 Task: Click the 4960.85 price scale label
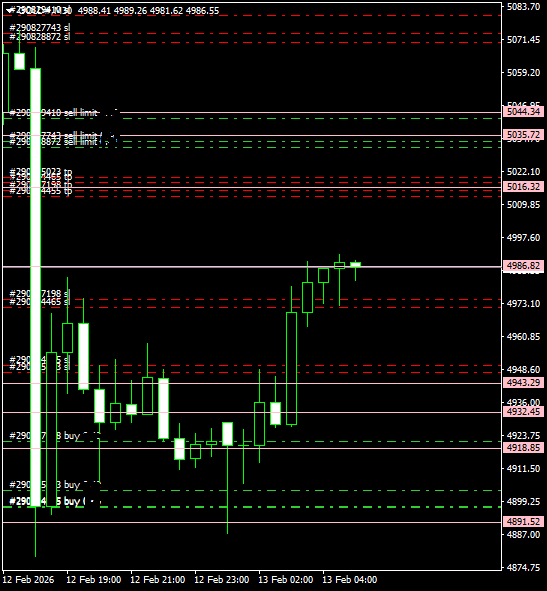(x=523, y=337)
